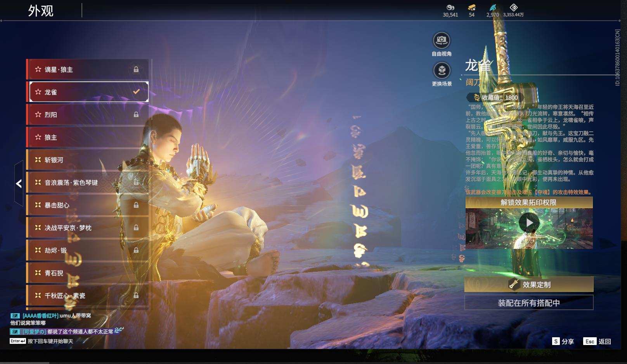
Task: Click the channel icon before AAAA番番红叶's message
Action: coord(15,316)
